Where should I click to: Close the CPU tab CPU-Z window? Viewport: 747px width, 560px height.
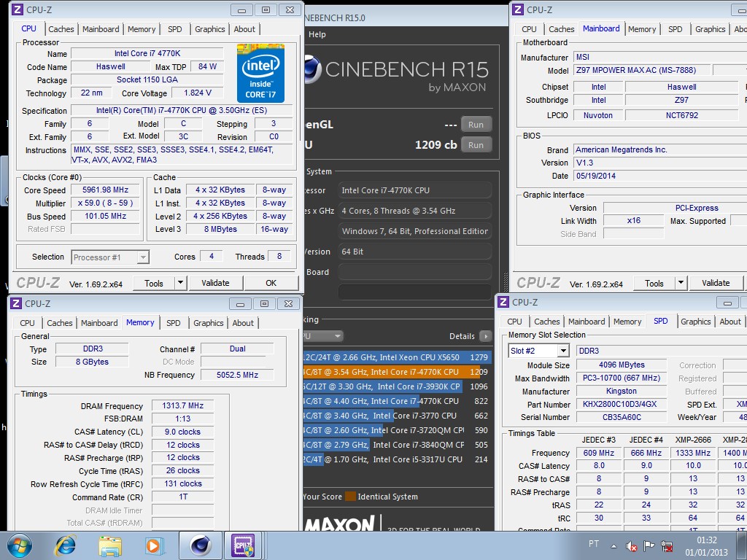tap(290, 10)
